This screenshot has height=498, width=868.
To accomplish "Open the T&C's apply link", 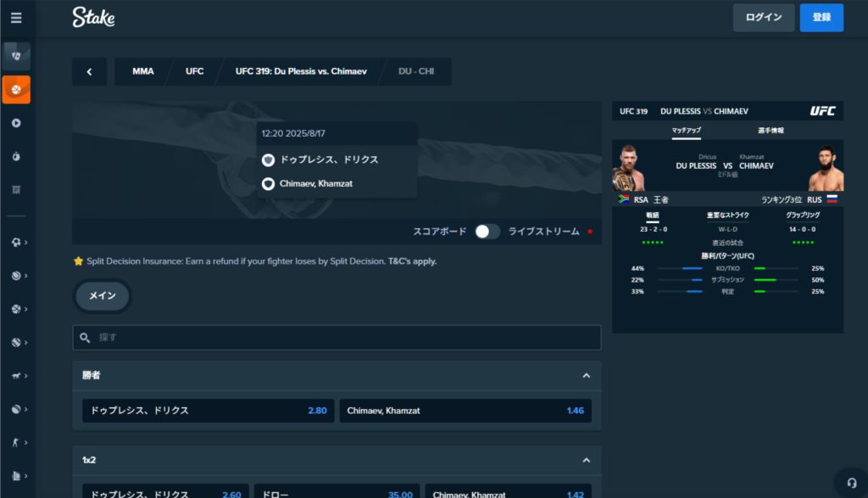I will tap(413, 261).
